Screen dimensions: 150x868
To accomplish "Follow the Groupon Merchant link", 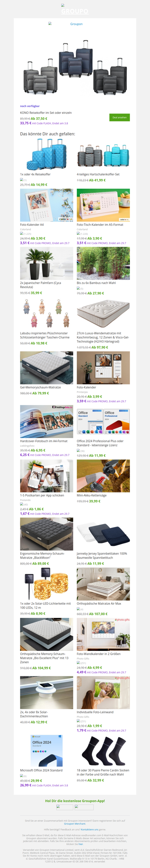I will tap(75, 824).
